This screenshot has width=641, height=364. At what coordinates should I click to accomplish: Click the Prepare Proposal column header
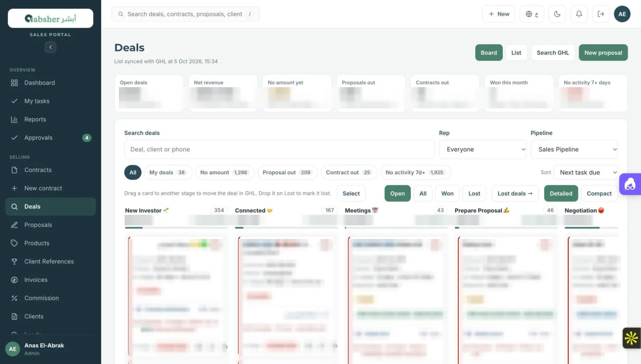(x=482, y=211)
